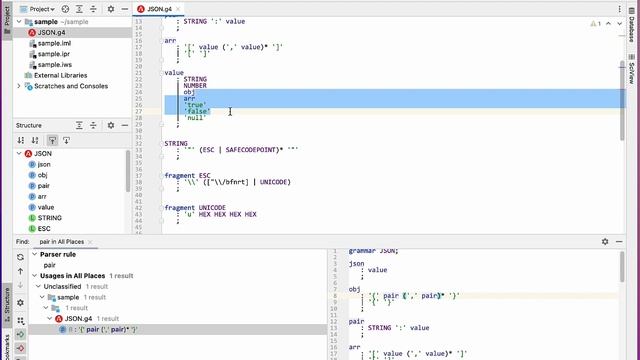Close 'pair in All Places' tab

[x=90, y=242]
